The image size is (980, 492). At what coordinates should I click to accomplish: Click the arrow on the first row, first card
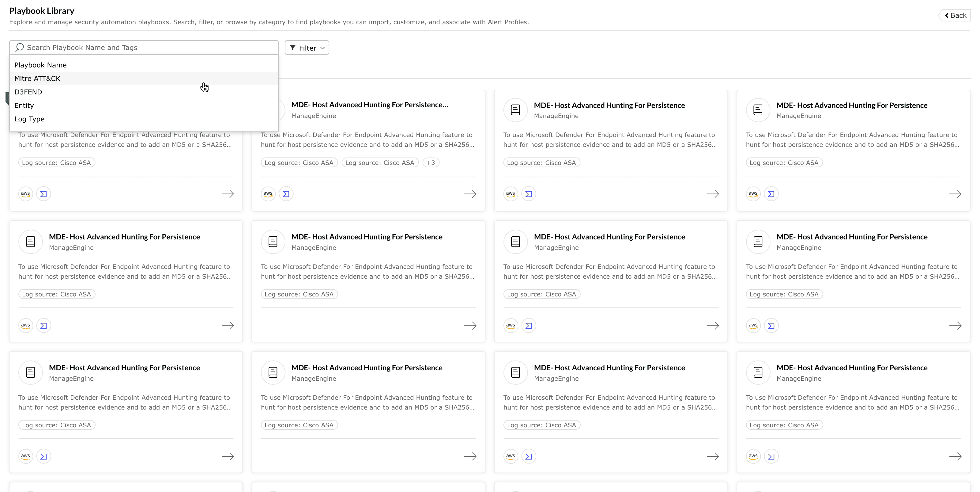pyautogui.click(x=228, y=194)
